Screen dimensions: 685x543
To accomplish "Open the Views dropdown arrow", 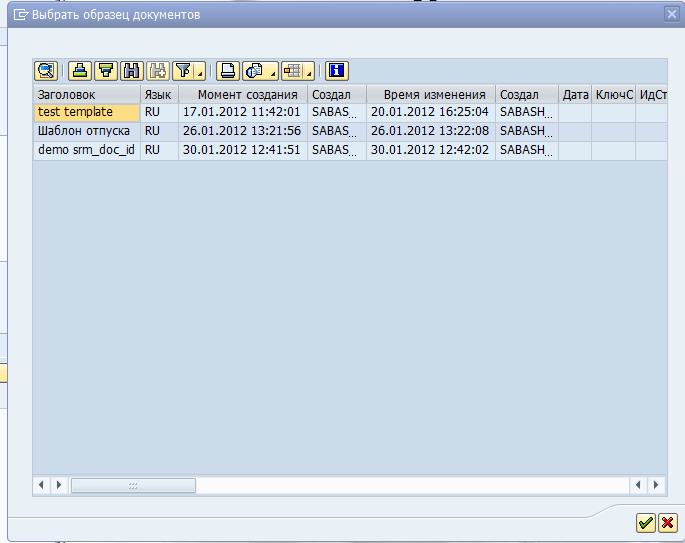I will coord(272,73).
